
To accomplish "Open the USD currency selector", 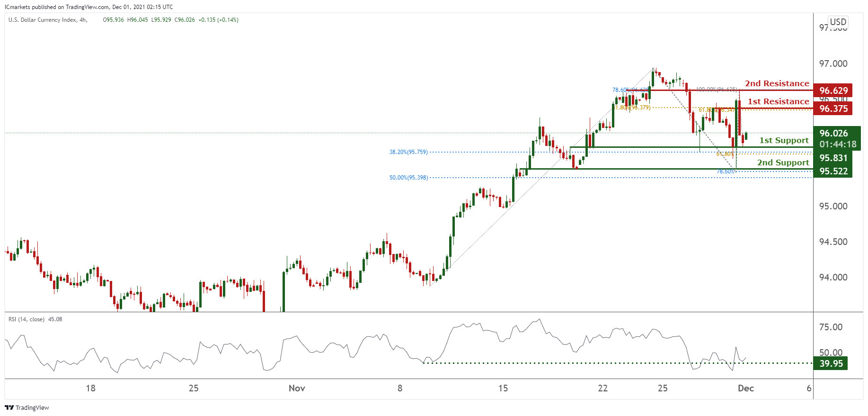I will pyautogui.click(x=838, y=22).
